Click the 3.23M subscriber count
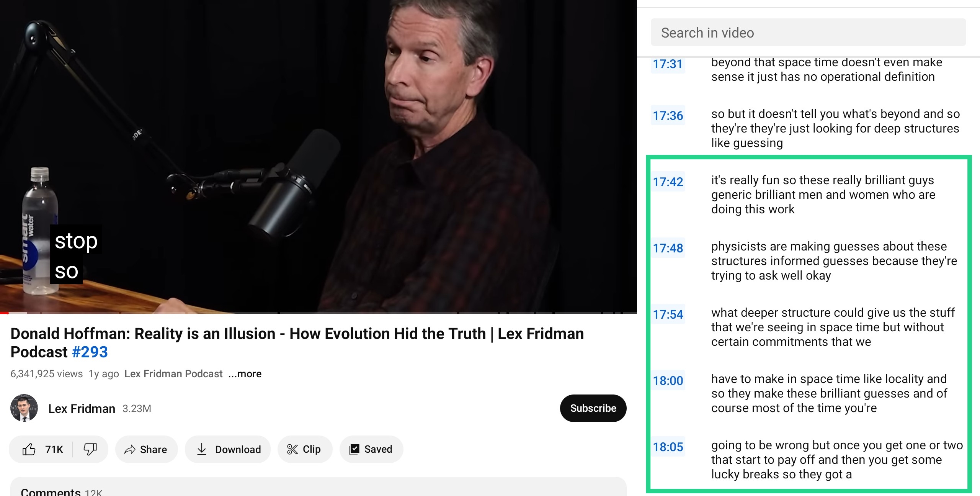980x496 pixels. pyautogui.click(x=137, y=409)
